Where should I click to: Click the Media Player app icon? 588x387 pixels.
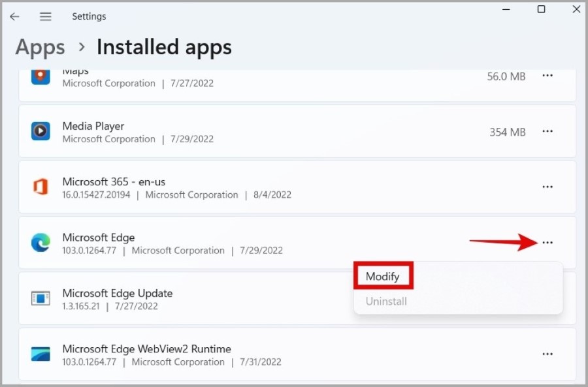click(41, 131)
